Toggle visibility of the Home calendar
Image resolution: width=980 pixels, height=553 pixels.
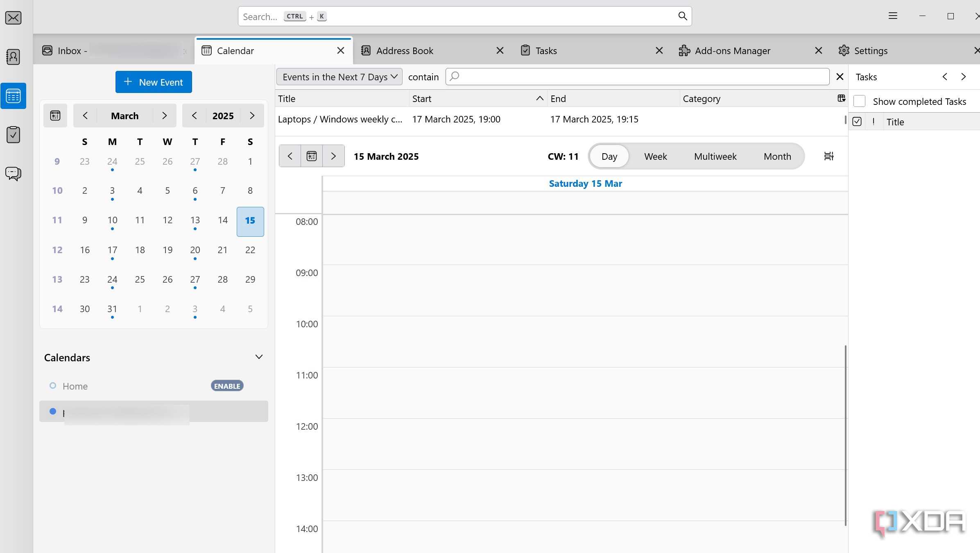pos(53,385)
